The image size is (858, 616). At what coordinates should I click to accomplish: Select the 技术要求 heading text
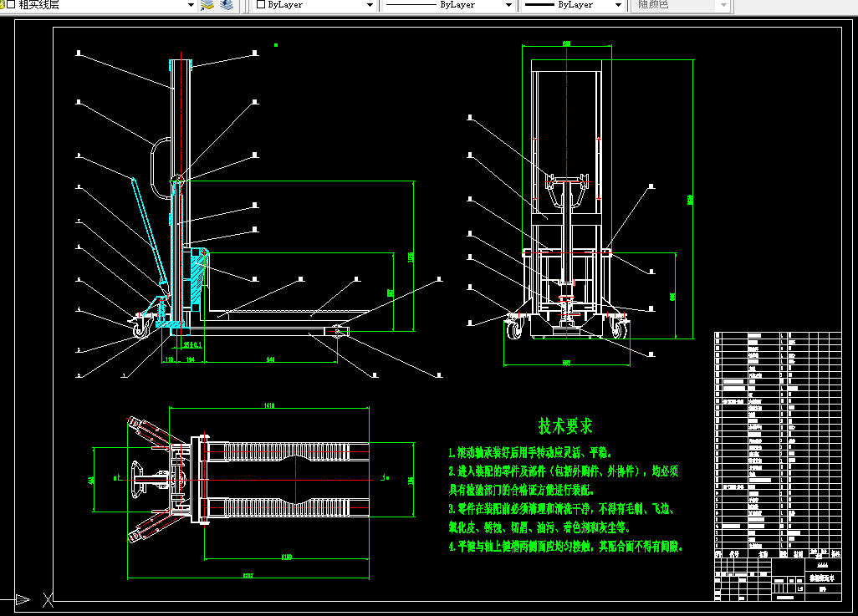point(565,425)
